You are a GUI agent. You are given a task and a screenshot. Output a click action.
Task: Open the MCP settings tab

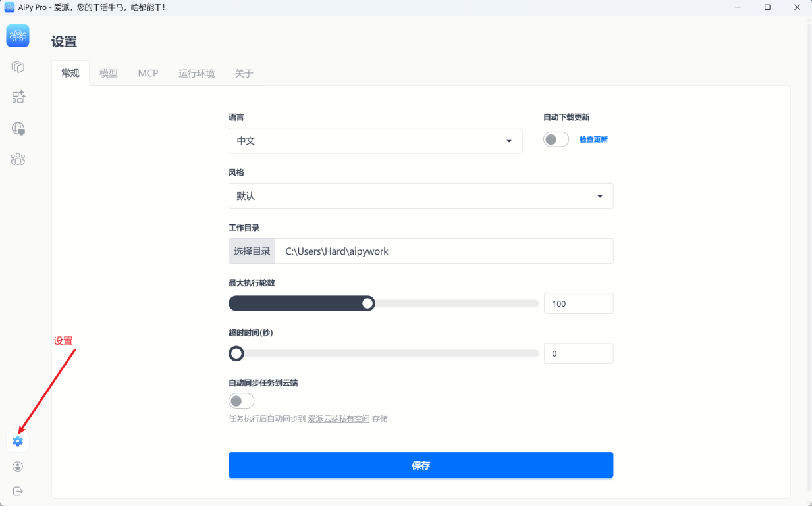pyautogui.click(x=148, y=73)
